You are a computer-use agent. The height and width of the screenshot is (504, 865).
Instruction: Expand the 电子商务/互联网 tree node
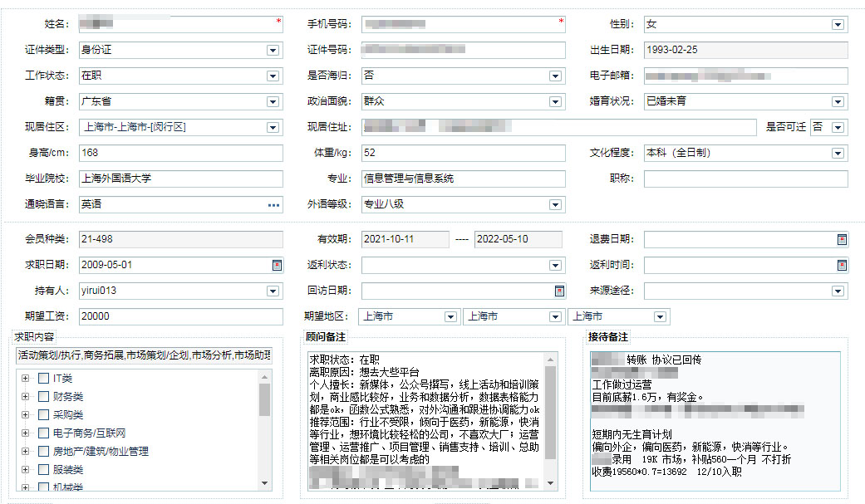point(25,433)
